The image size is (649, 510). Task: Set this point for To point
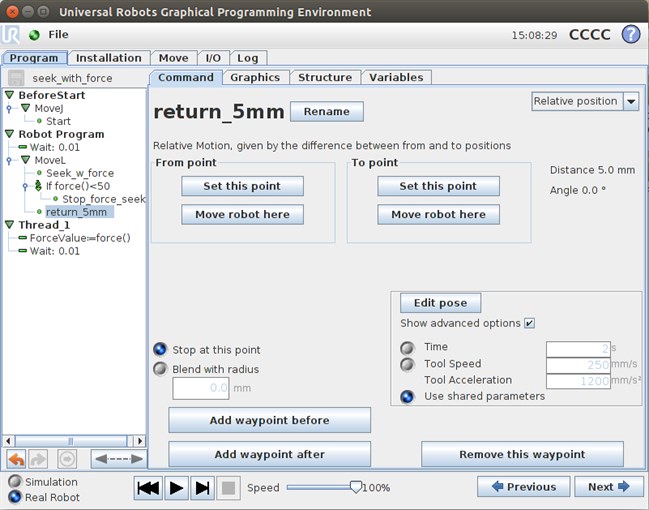(x=438, y=186)
